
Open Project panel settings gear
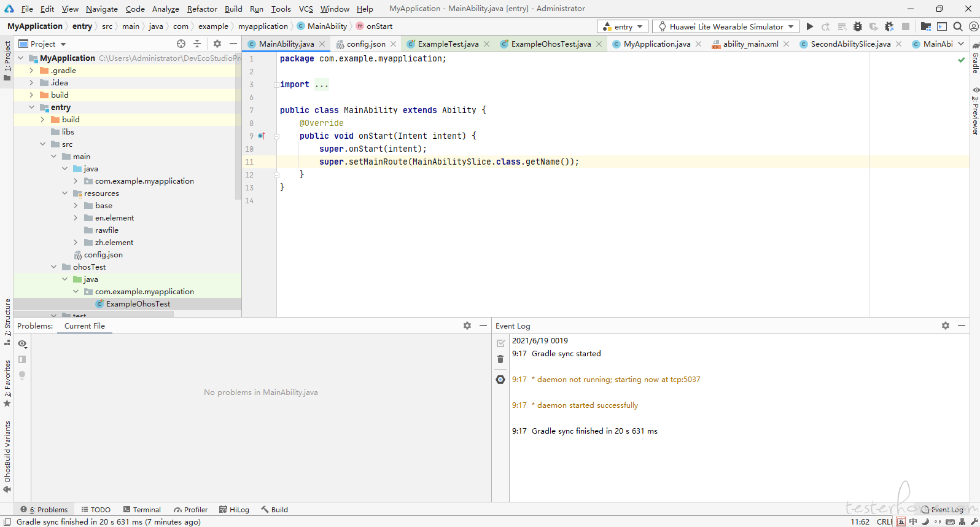point(217,44)
